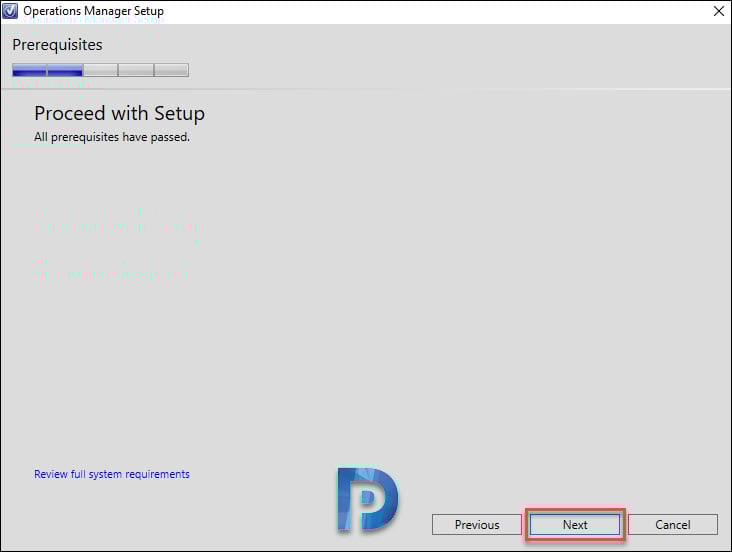Image resolution: width=732 pixels, height=552 pixels.
Task: Click the setup progress bar
Action: point(100,70)
